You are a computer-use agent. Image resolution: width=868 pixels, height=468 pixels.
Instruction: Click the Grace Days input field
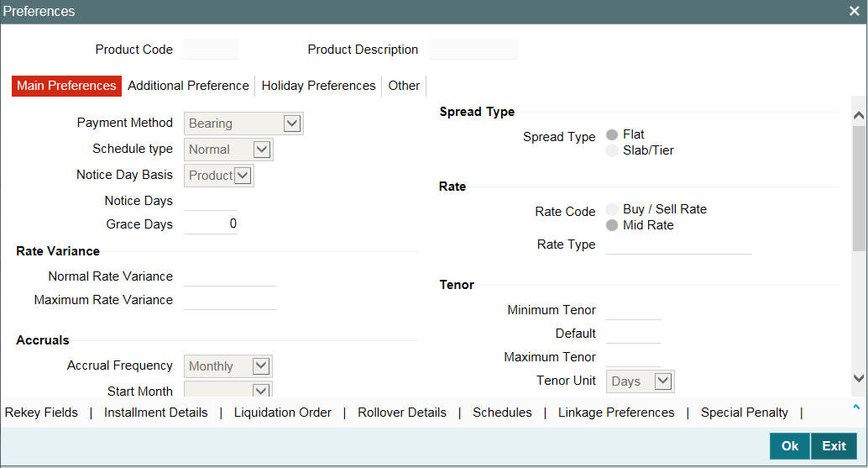(211, 223)
